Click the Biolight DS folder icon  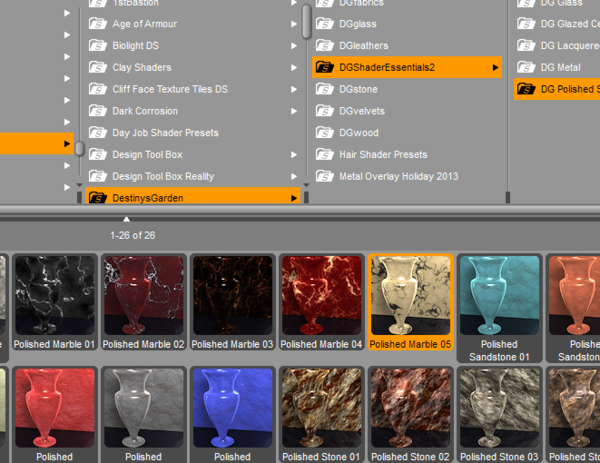[98, 46]
